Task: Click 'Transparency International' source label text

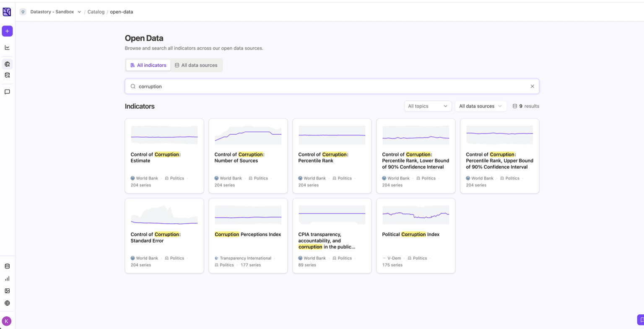Action: click(x=246, y=258)
